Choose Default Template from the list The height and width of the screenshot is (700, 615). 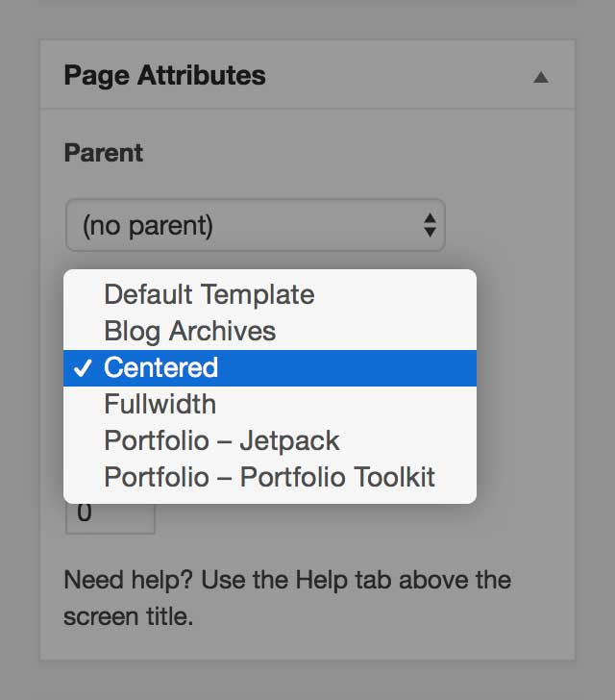270,294
